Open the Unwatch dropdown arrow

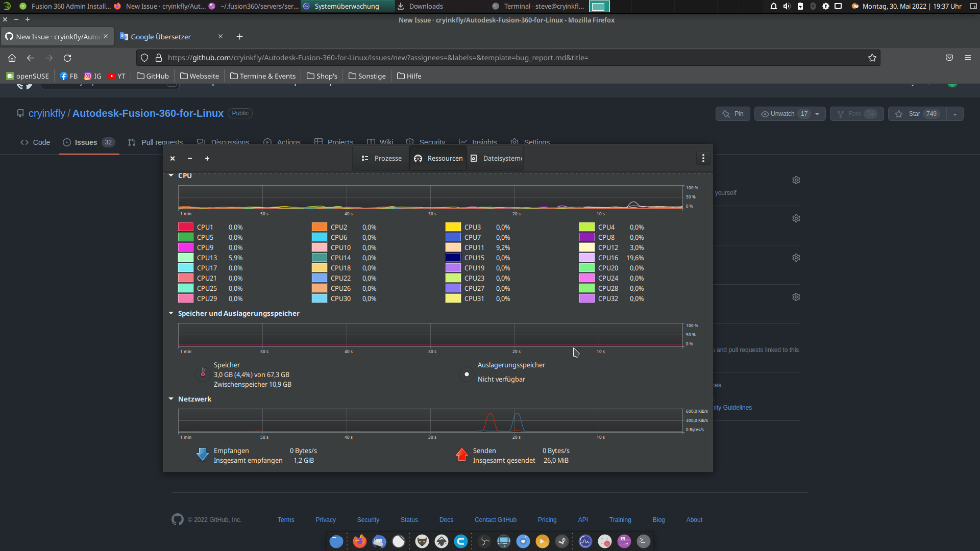[817, 114]
